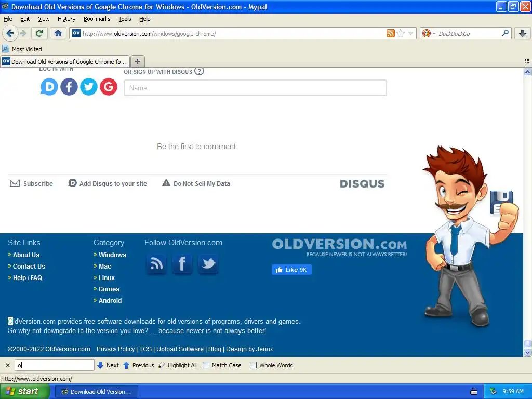Viewport: 532px width, 399px height.
Task: Open the downloads panel arrow
Action: click(x=523, y=33)
